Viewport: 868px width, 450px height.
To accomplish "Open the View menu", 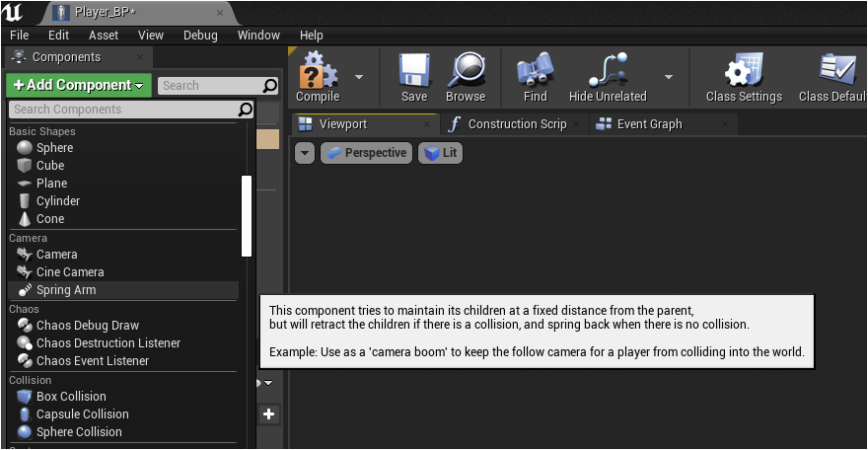I will (x=151, y=36).
